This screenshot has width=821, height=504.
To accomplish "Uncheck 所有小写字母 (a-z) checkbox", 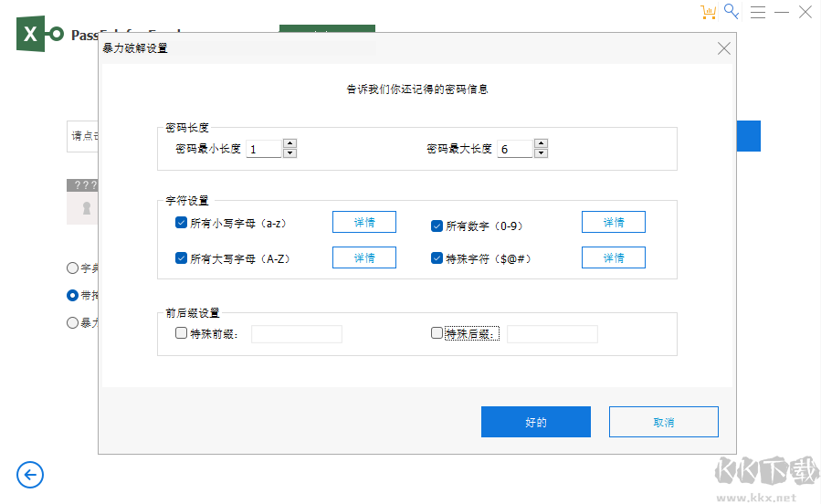I will click(x=181, y=223).
